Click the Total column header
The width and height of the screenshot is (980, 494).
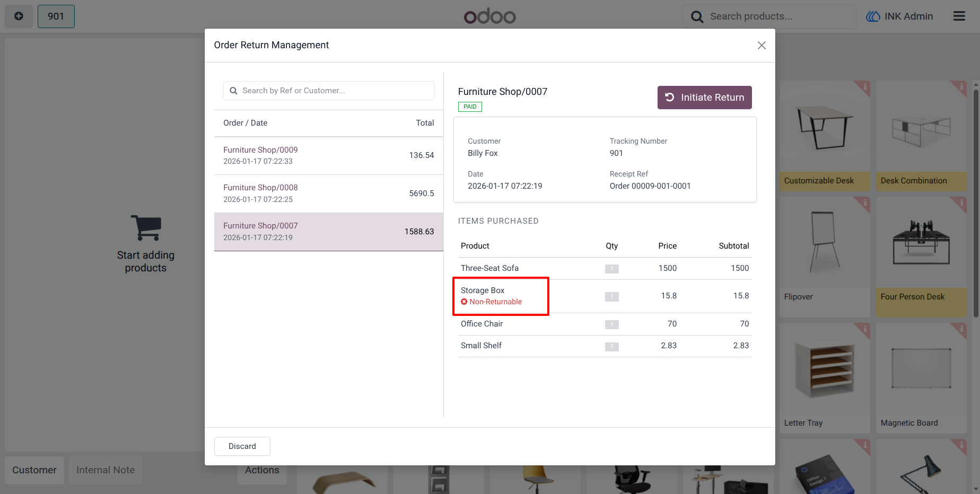point(425,123)
